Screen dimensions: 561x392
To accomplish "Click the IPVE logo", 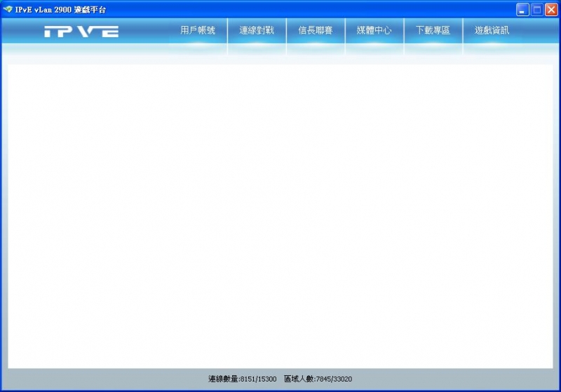I will point(81,32).
